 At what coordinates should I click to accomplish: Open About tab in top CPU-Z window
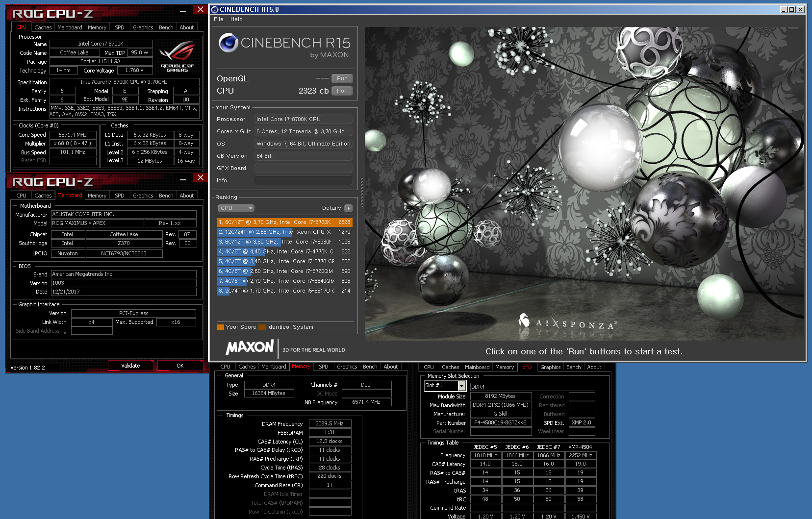pyautogui.click(x=187, y=27)
